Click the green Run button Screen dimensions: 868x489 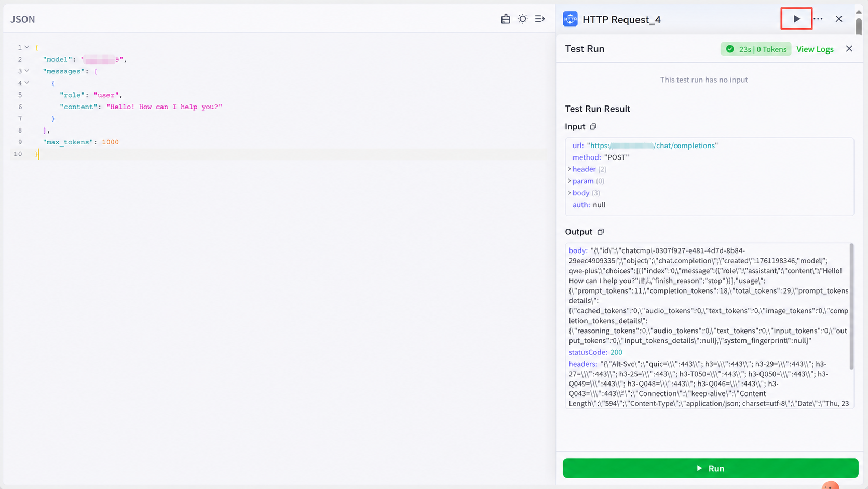click(710, 468)
